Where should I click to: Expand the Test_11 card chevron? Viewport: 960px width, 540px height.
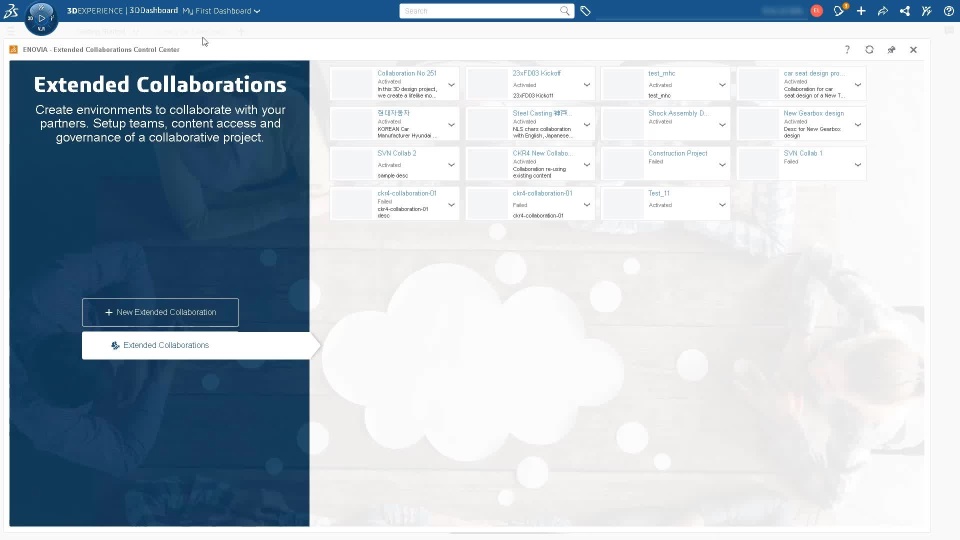tap(722, 205)
